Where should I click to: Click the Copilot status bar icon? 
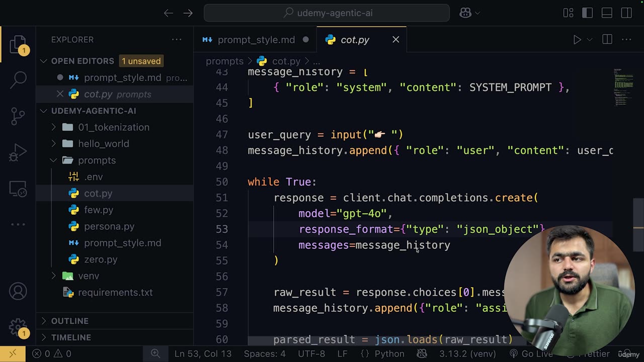coord(422,354)
